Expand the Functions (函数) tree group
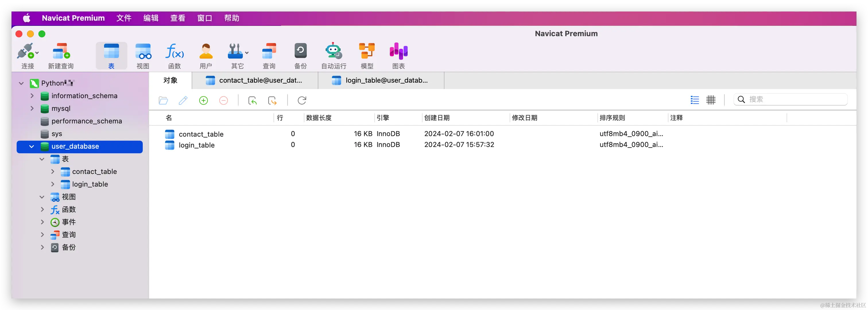The height and width of the screenshot is (310, 868). tap(42, 209)
